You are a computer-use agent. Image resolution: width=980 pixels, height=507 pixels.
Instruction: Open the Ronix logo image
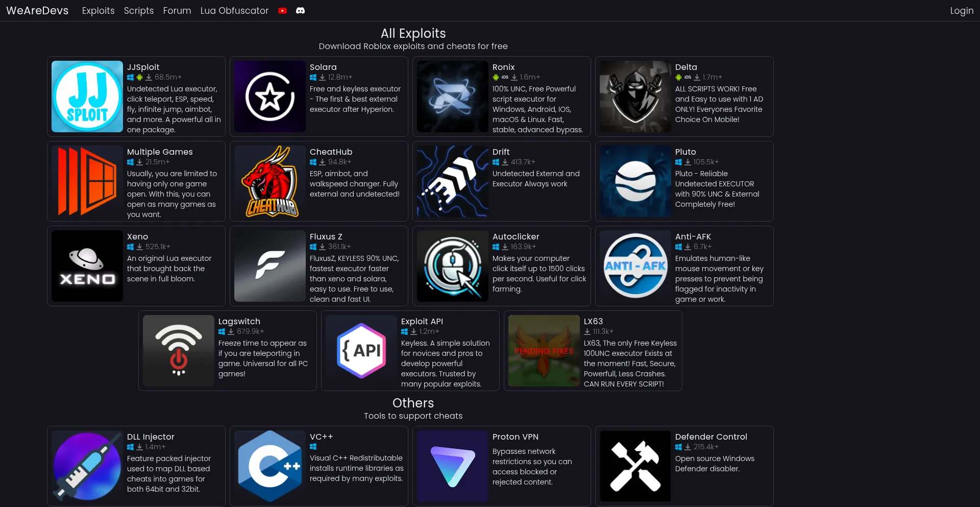[x=453, y=96]
